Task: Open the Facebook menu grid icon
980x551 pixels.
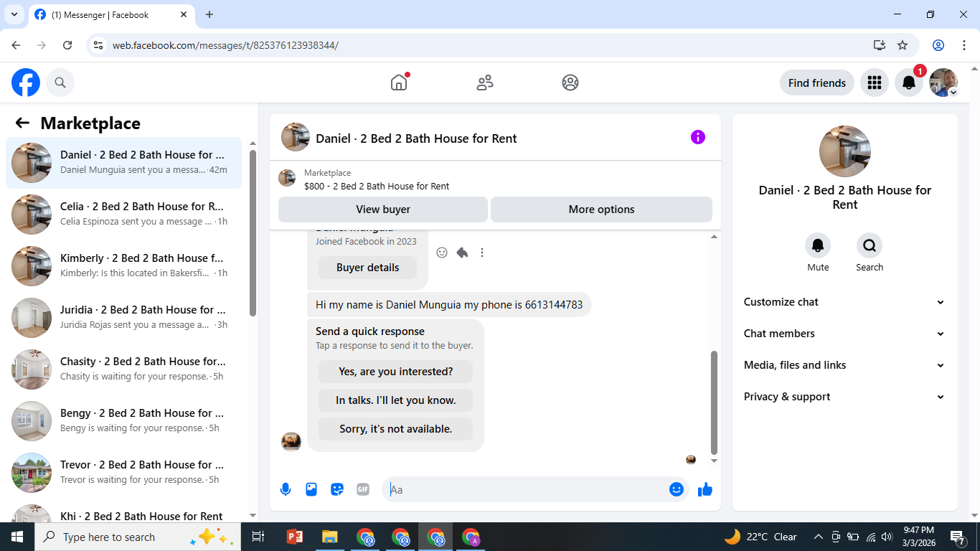Action: coord(874,83)
